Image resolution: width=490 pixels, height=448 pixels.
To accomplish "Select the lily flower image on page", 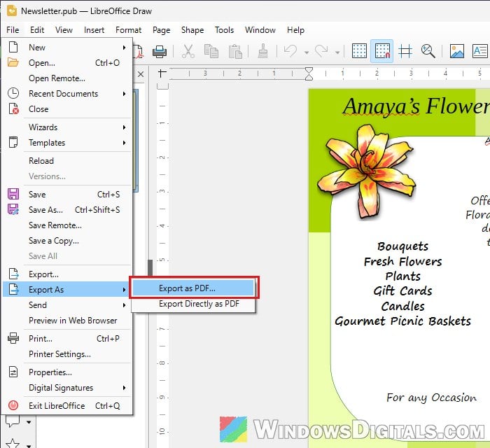I will [367, 171].
